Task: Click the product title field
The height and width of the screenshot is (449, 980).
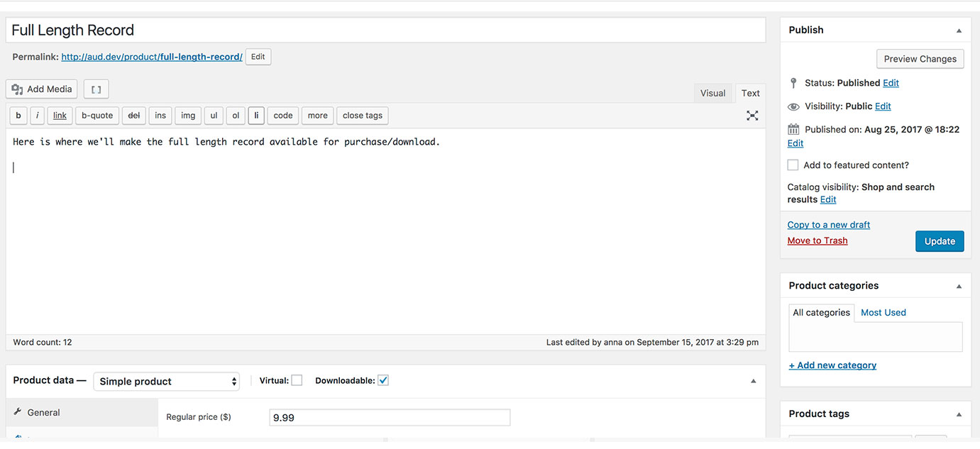Action: point(386,30)
